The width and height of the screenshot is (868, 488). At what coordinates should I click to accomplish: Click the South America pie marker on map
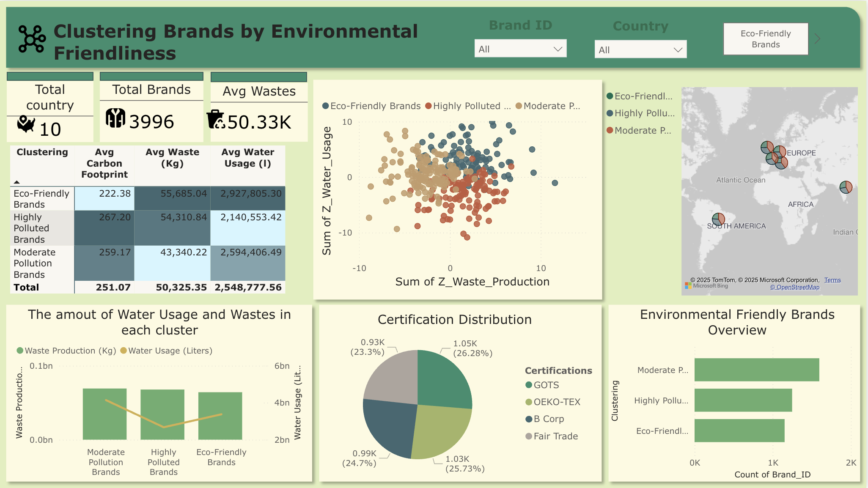(x=718, y=219)
